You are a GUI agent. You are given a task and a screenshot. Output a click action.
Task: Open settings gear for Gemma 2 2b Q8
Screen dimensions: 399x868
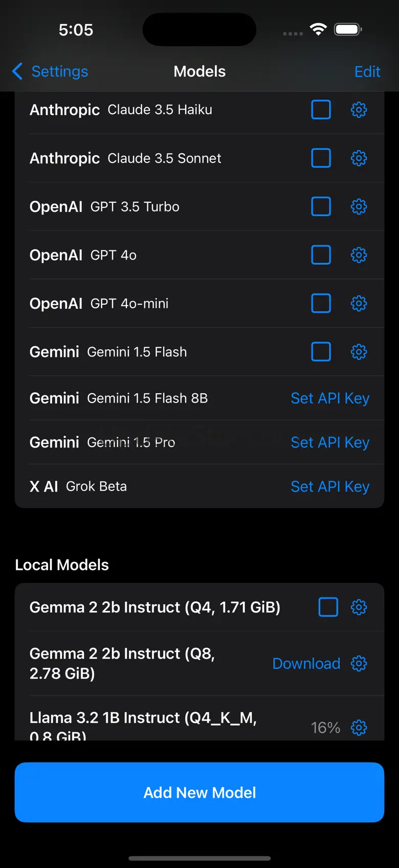359,664
